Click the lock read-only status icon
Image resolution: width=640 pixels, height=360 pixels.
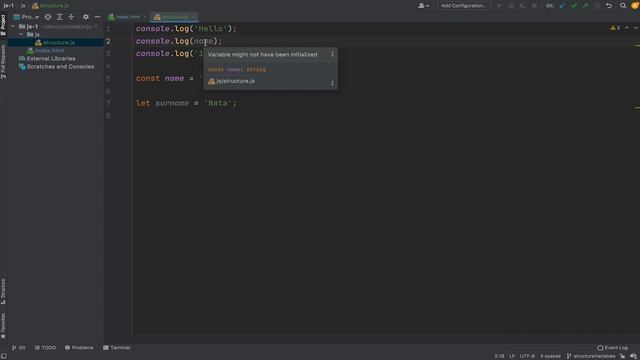click(622, 356)
